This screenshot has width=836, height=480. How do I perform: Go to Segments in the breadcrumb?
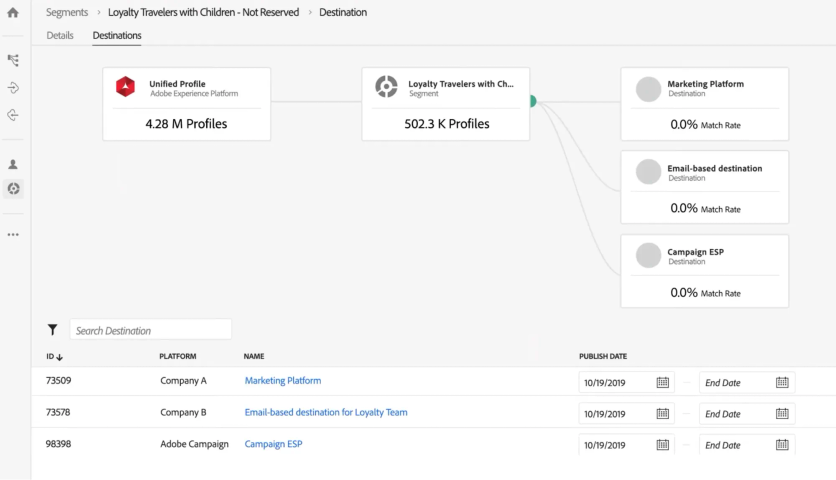(x=67, y=12)
